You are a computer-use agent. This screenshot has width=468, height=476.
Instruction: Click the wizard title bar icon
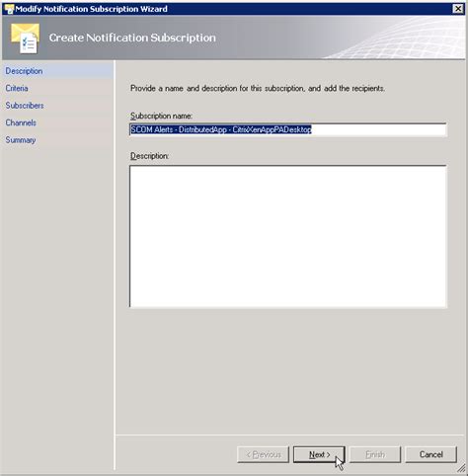9,9
